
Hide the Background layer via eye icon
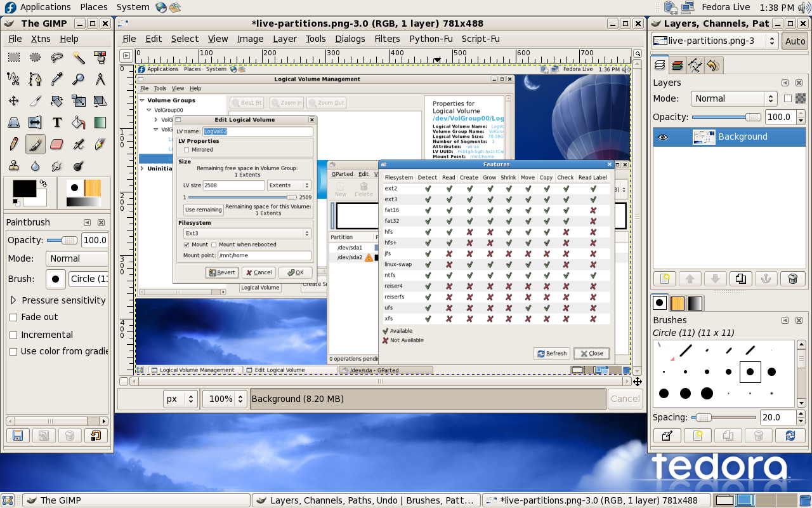[x=663, y=137]
